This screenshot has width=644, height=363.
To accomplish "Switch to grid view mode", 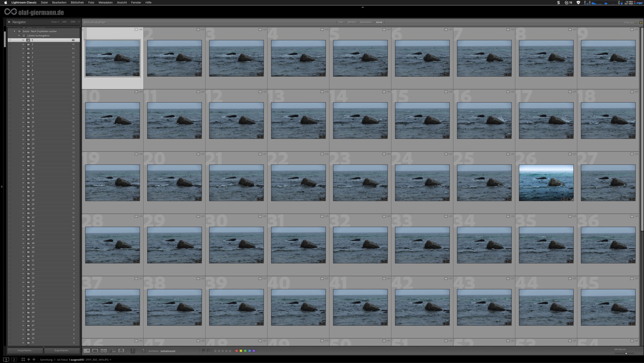I will click(x=87, y=351).
